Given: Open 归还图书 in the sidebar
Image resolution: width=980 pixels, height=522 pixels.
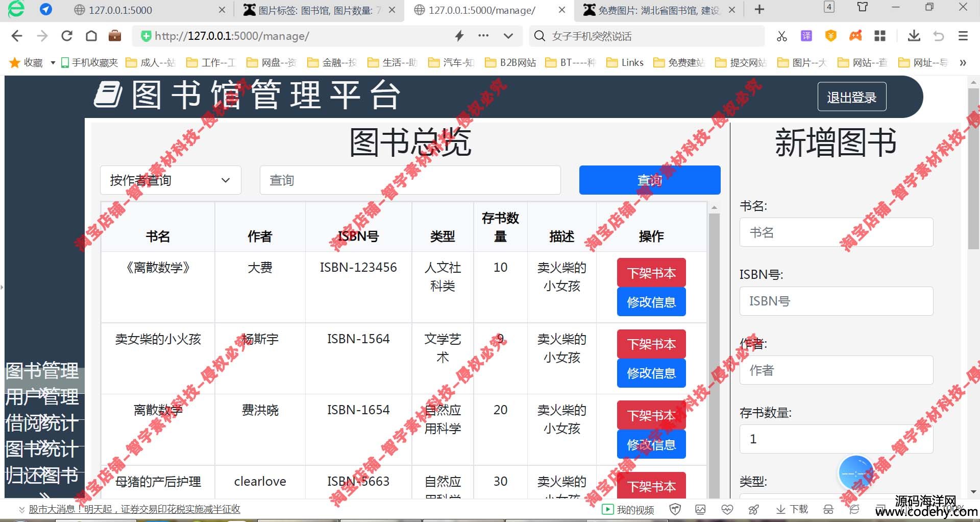Looking at the screenshot, I should pyautogui.click(x=42, y=475).
